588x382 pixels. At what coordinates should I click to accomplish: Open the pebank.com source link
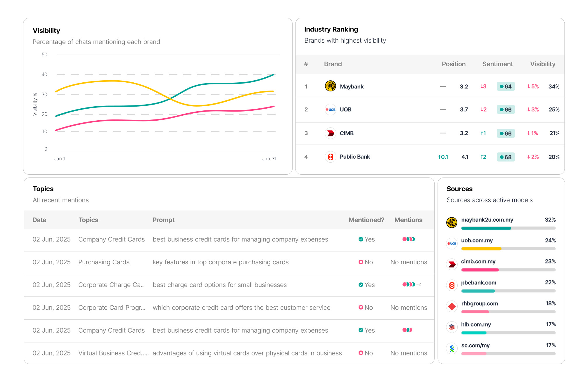click(x=478, y=282)
